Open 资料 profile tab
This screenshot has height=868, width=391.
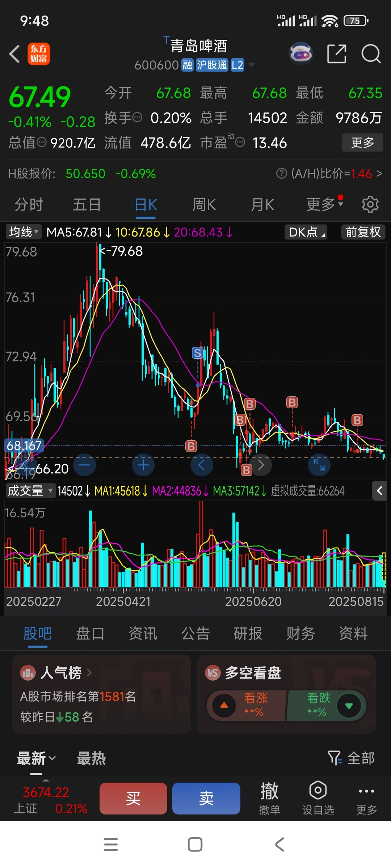click(x=353, y=633)
